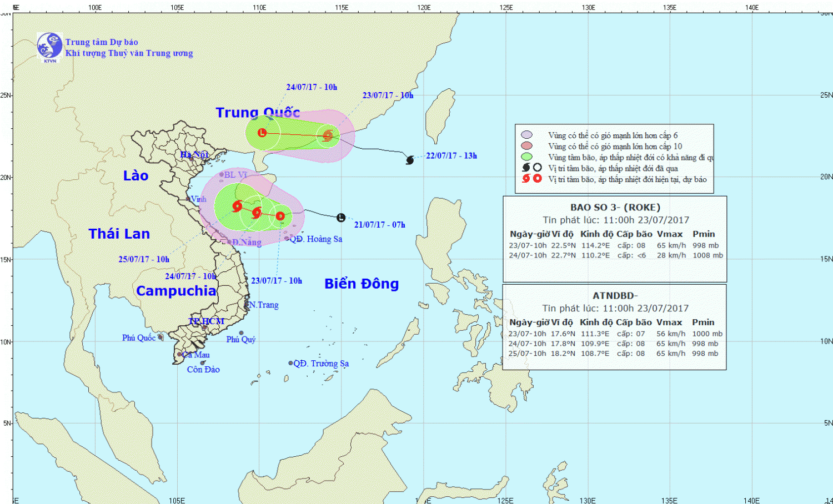Image resolution: width=833 pixels, height=504 pixels.
Task: Click the red circle symbol in the legend
Action: pos(537,179)
